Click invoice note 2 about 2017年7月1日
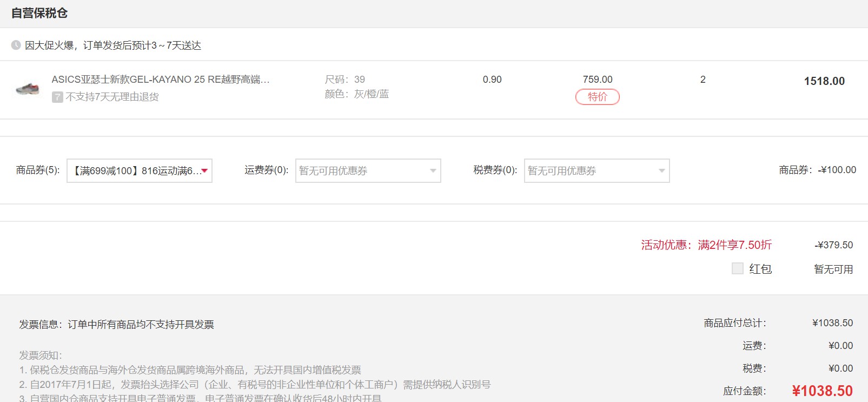Viewport: 868px width, 402px height. (x=255, y=385)
